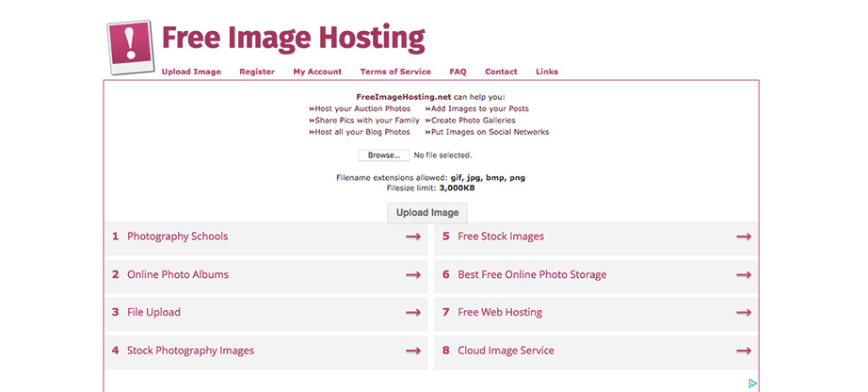Open the File Upload listing
The height and width of the screenshot is (392, 868).
[x=266, y=313]
